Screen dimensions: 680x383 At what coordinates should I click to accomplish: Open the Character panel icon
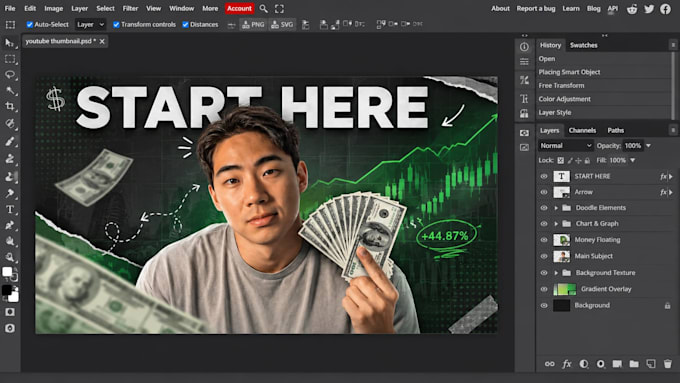pos(524,99)
